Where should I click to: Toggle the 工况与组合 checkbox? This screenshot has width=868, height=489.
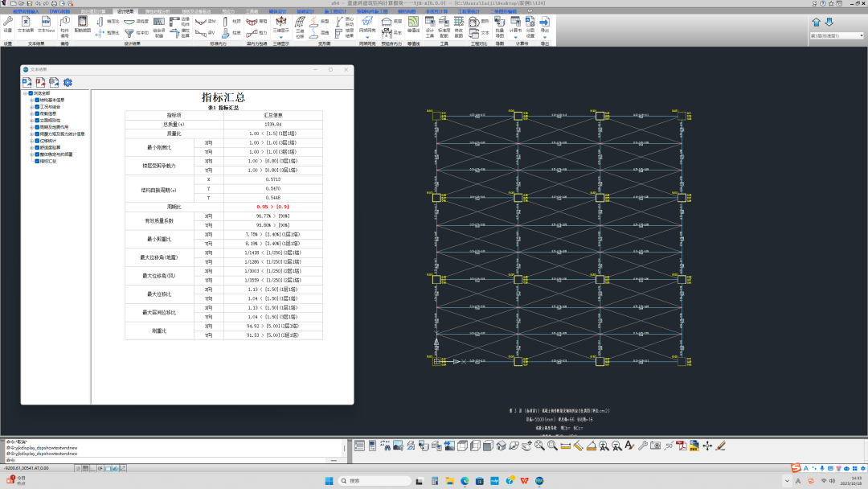click(x=37, y=107)
